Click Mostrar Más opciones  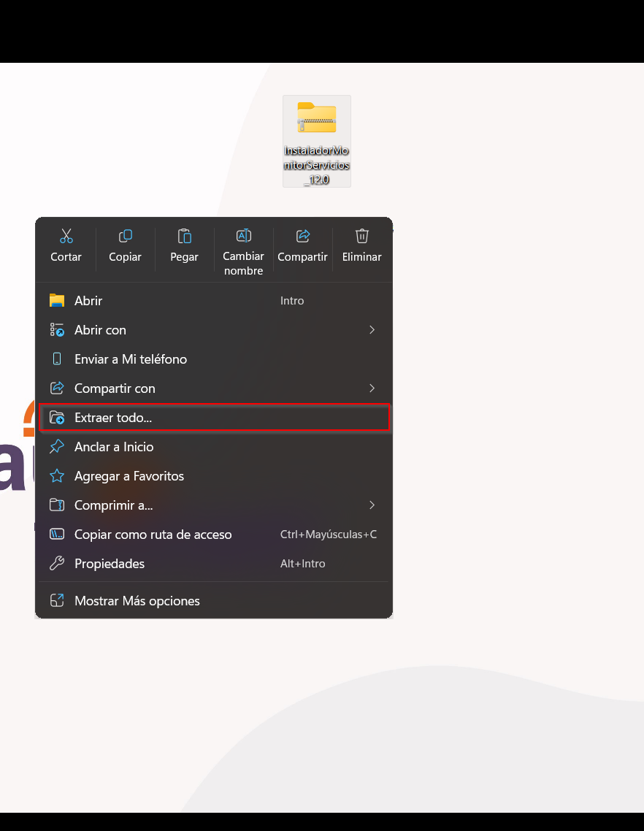pyautogui.click(x=214, y=600)
